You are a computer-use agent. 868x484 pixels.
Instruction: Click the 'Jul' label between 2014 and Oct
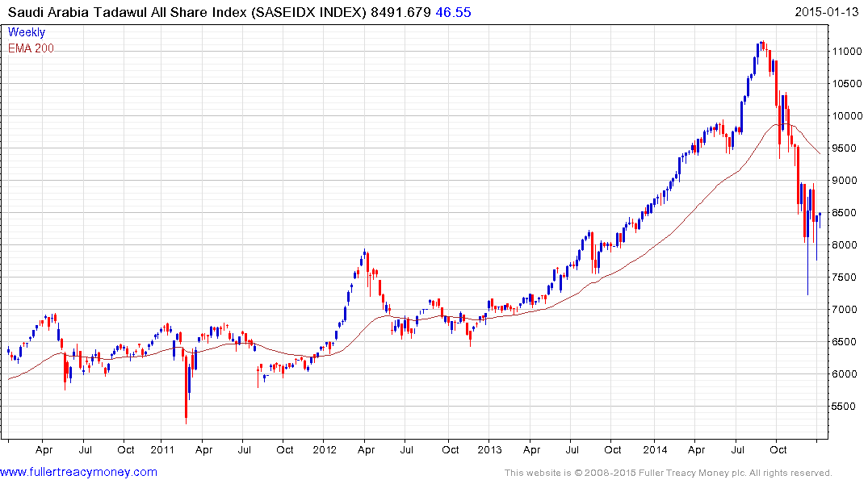point(737,449)
